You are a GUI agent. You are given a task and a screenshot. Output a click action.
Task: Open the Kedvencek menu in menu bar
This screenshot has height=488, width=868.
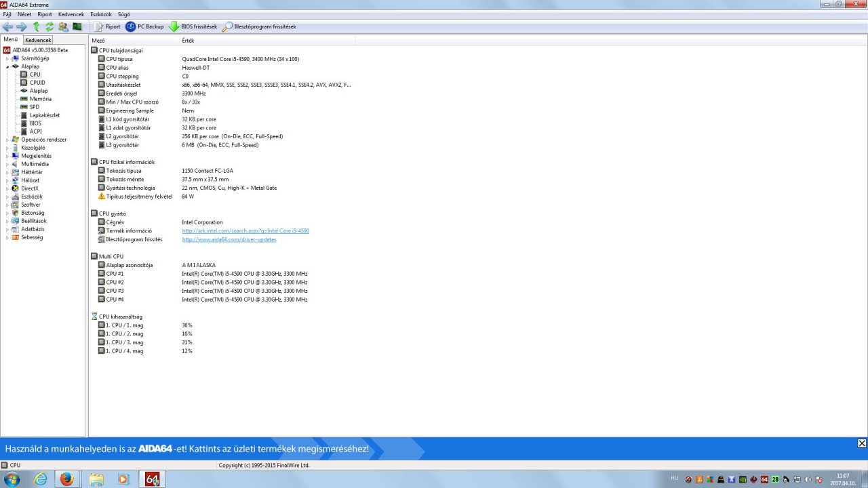(71, 14)
